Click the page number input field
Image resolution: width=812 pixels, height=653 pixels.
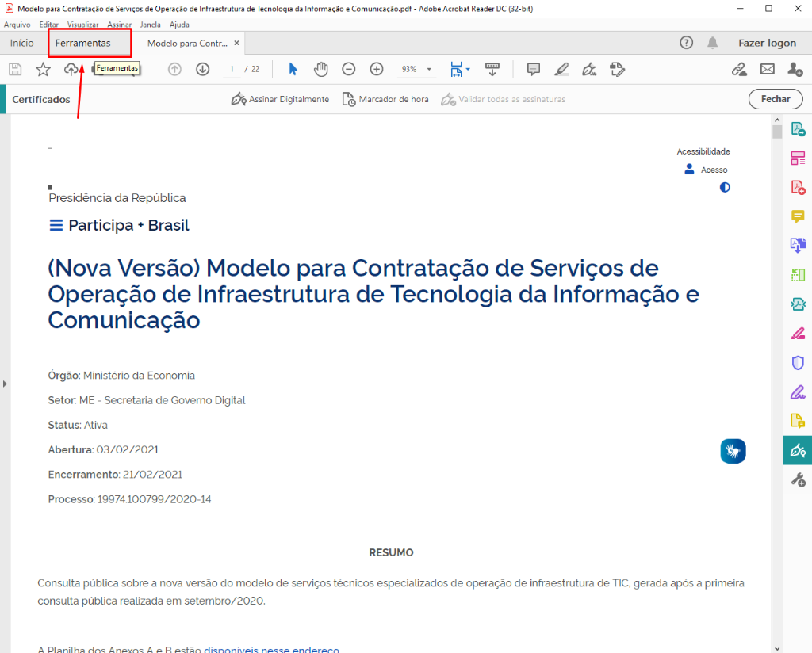tap(232, 70)
